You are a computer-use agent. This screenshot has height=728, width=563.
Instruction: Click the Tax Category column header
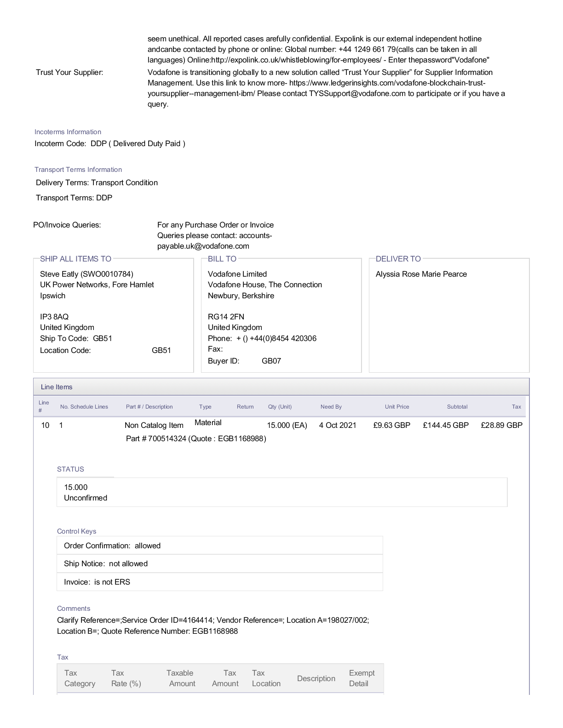80,678
